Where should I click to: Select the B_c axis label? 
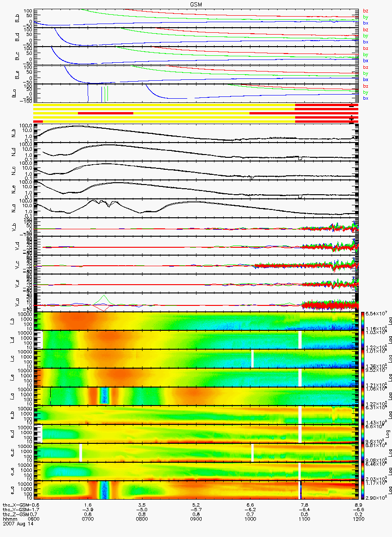pos(16,56)
